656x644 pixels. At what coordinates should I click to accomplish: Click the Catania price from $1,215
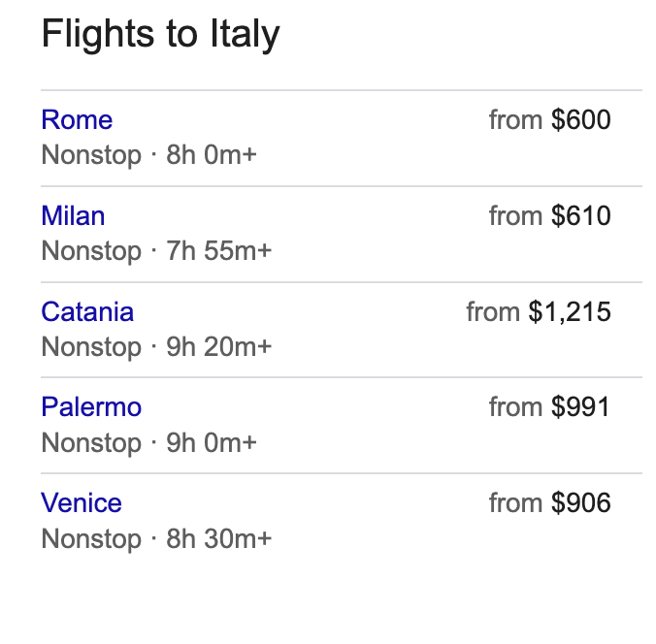pos(539,312)
